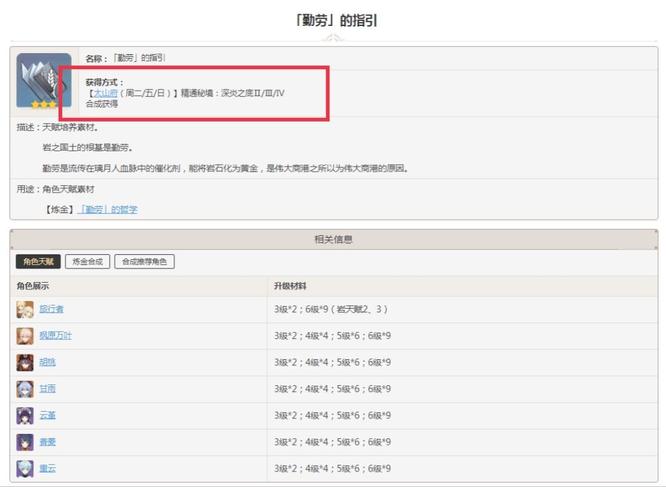Open the 胡桃 character link
The height and width of the screenshot is (487, 666).
point(48,362)
